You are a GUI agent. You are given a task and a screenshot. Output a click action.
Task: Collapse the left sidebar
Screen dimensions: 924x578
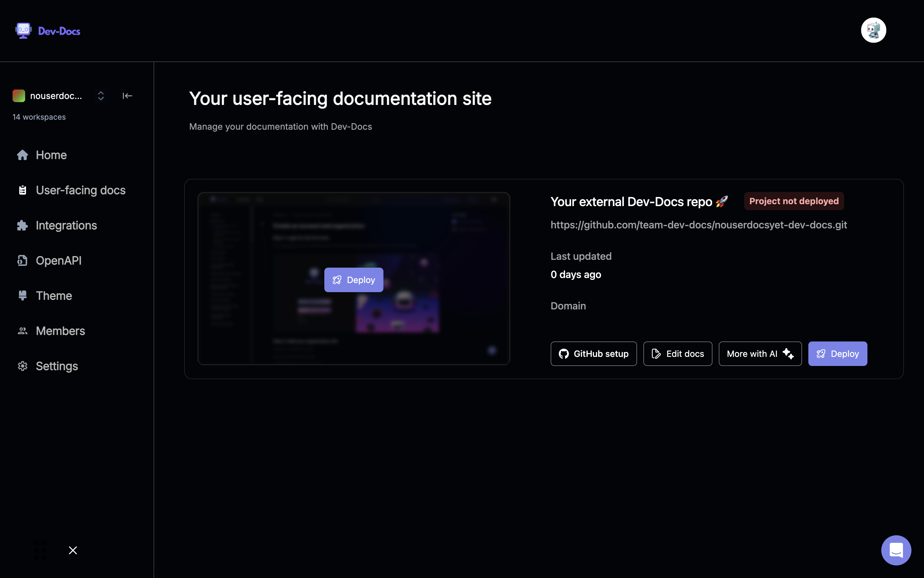(x=127, y=95)
